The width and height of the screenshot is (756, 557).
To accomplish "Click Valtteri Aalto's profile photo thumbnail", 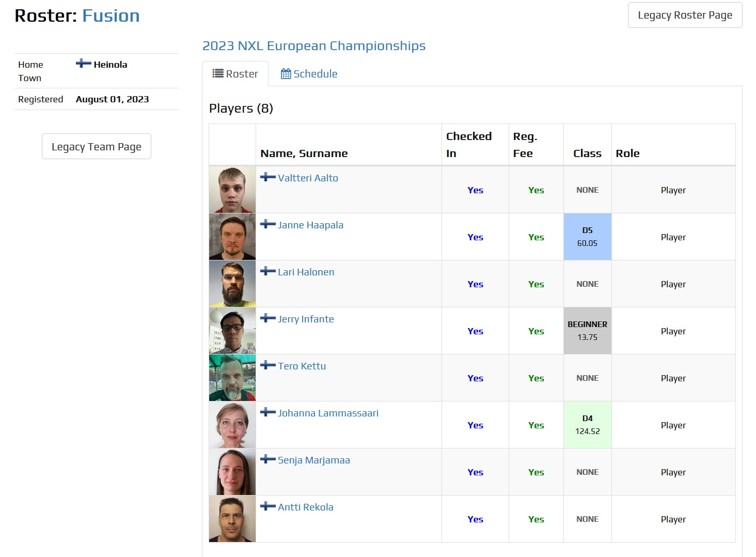I will pos(232,190).
